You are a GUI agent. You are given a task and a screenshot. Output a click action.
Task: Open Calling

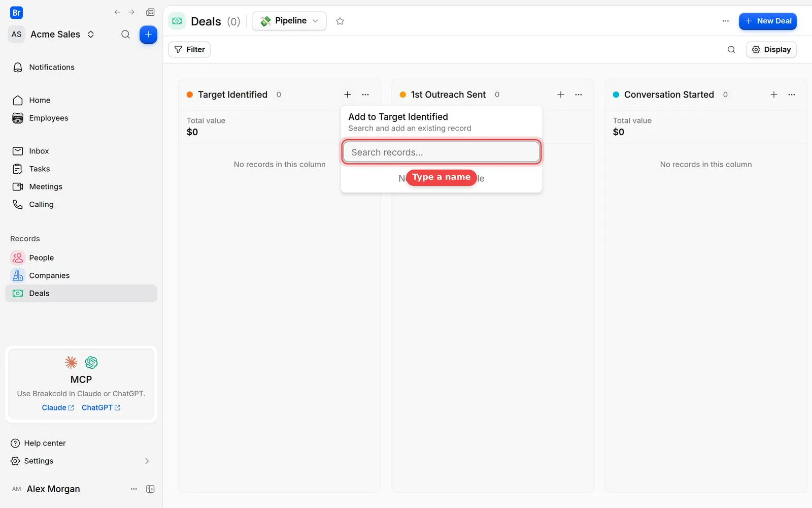point(81,204)
